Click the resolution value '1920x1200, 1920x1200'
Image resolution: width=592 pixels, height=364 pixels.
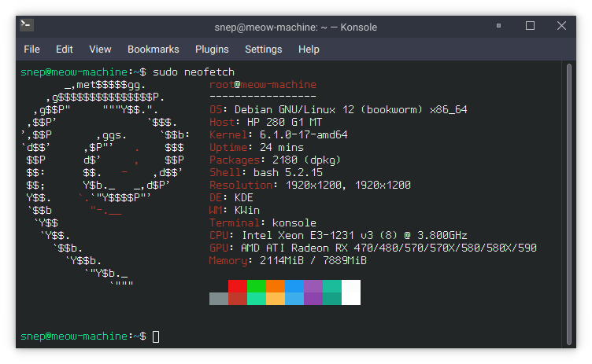(x=348, y=186)
